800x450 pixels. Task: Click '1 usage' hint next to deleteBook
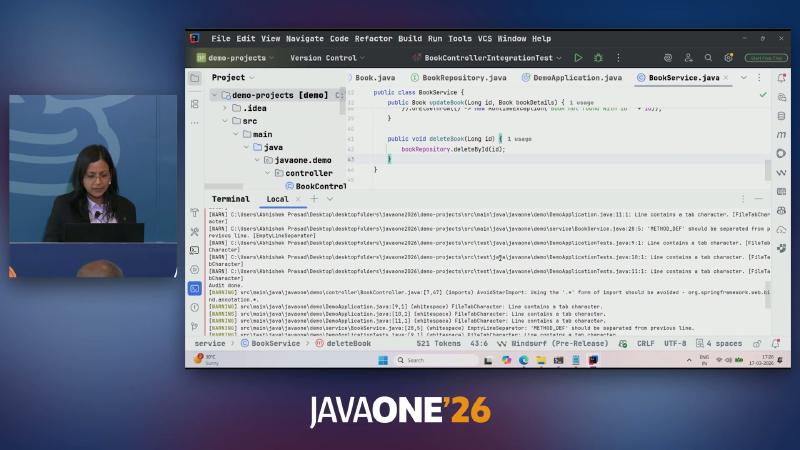pyautogui.click(x=519, y=139)
